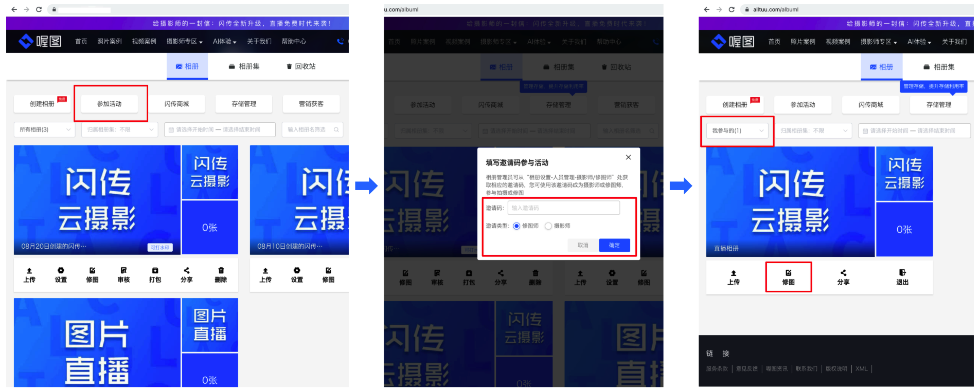Click 删除 trash icon under 08月20日 album
The width and height of the screenshot is (980, 391).
click(x=221, y=271)
